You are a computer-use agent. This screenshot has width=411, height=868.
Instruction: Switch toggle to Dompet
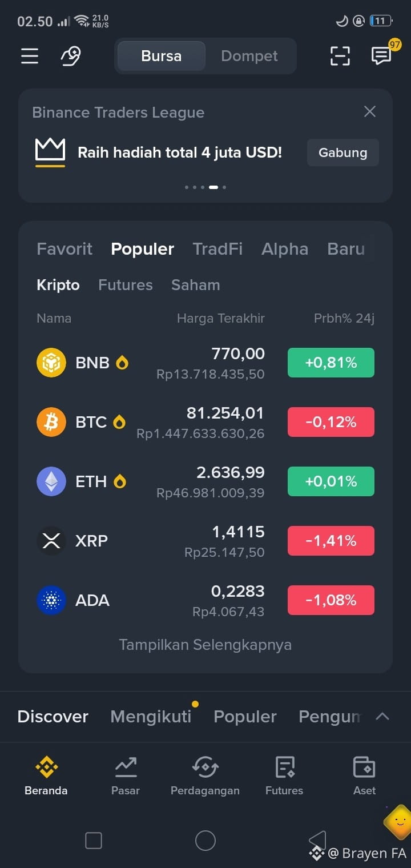(x=249, y=56)
